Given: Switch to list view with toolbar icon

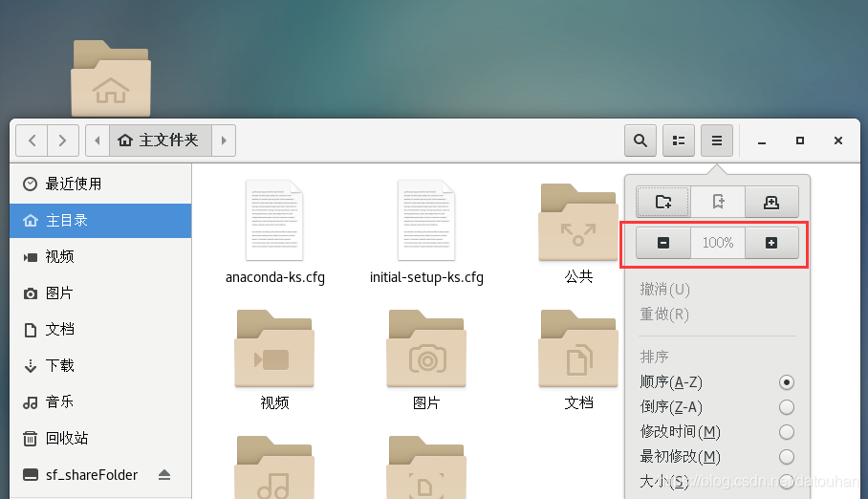Looking at the screenshot, I should 679,141.
